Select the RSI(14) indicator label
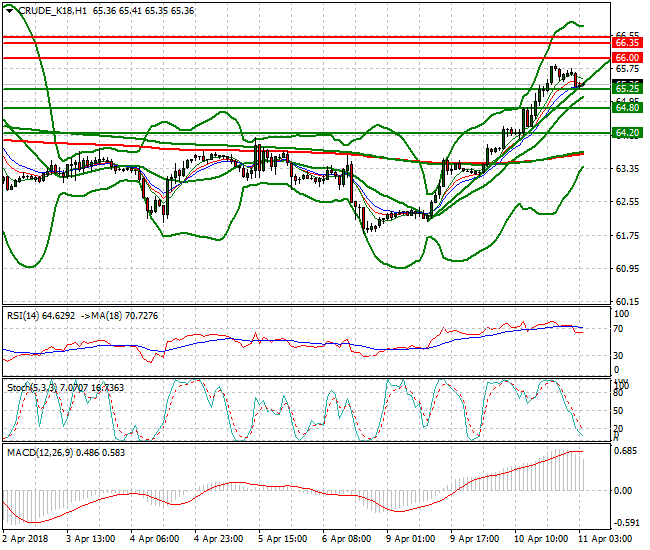650x550 pixels. (x=27, y=315)
